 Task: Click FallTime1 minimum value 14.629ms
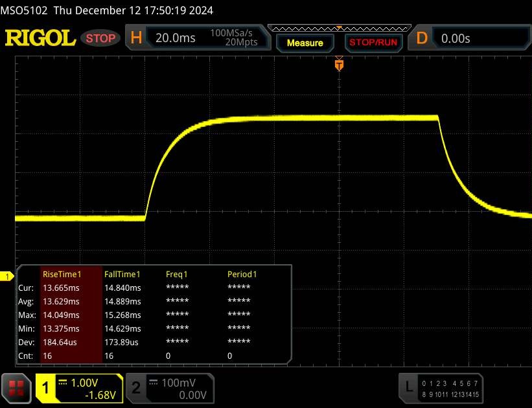[x=122, y=328]
